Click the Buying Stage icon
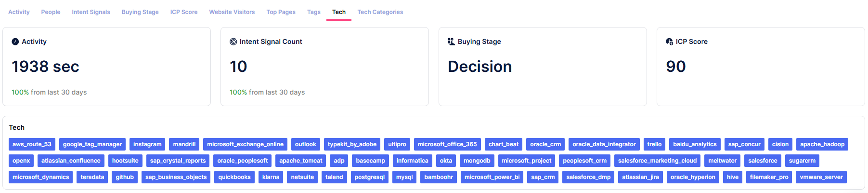868x193 pixels. click(x=451, y=41)
